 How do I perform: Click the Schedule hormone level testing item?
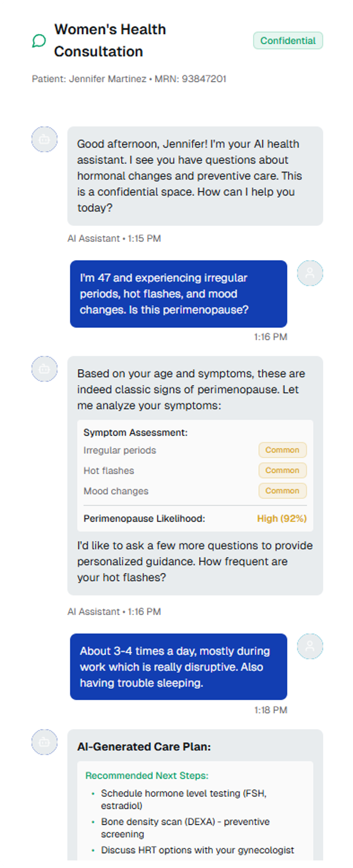184,800
